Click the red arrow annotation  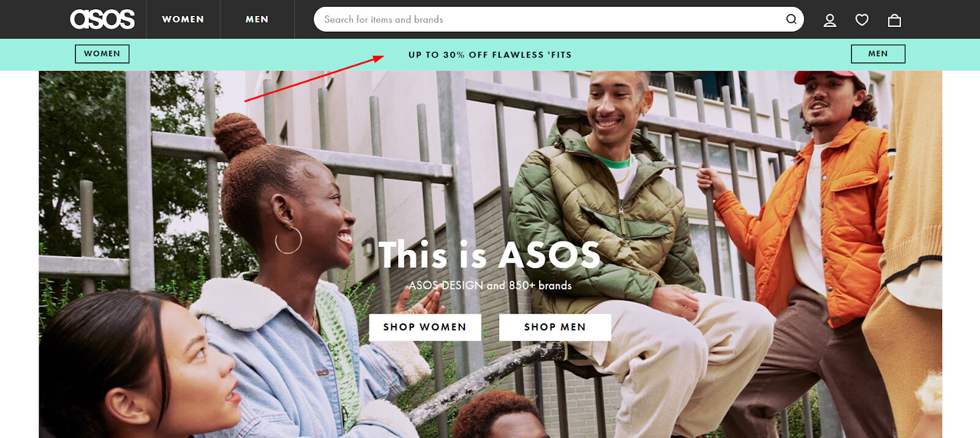coord(314,78)
